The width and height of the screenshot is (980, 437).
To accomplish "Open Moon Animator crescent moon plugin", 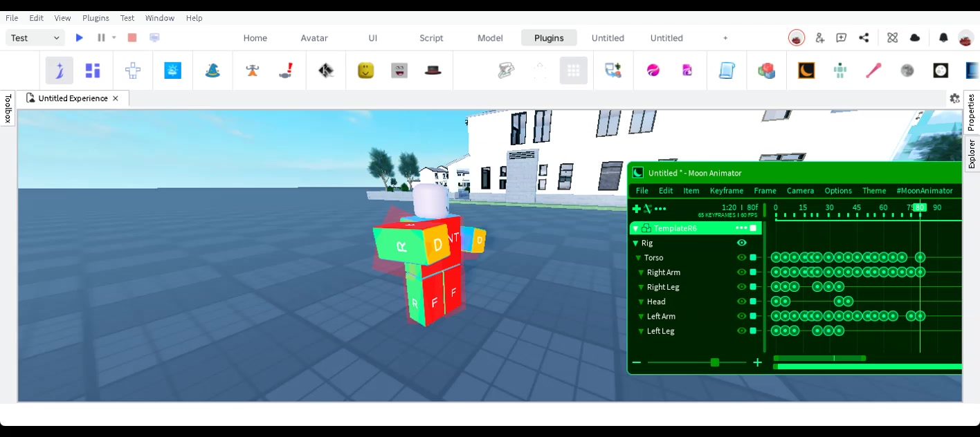I will click(806, 71).
